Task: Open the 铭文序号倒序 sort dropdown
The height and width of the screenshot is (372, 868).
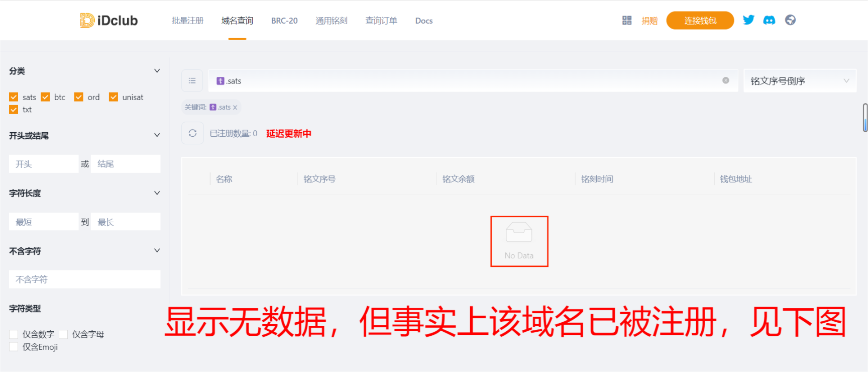Action: 799,81
